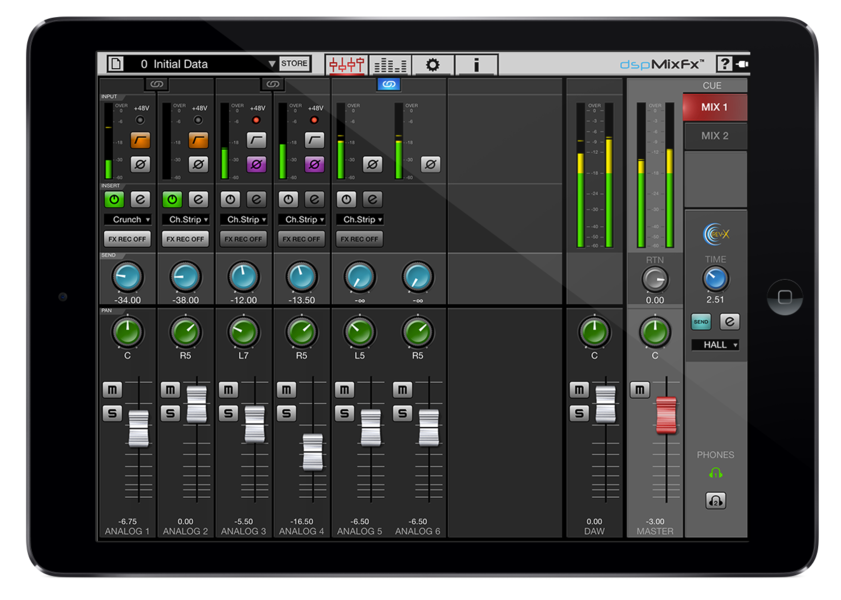
Task: Mute the DAW channel
Action: coord(579,389)
